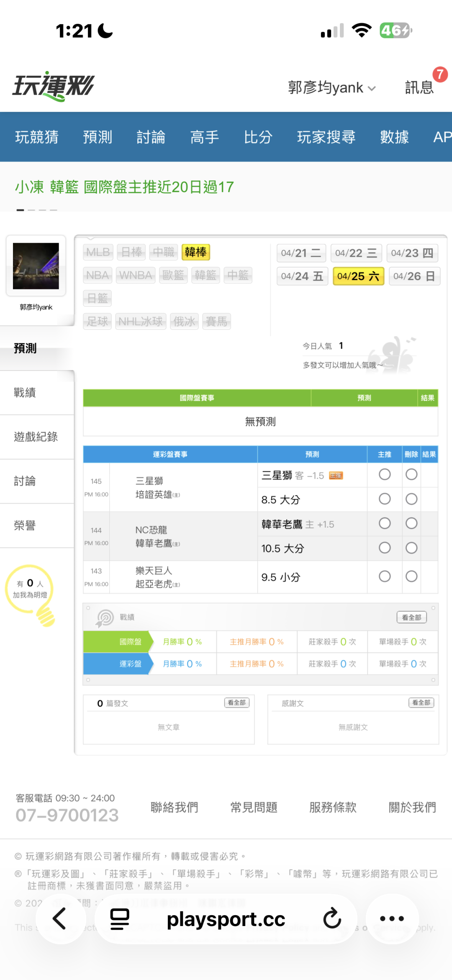452x980 pixels.
Task: Select 主推 radio for 10.5 大分
Action: (x=385, y=548)
